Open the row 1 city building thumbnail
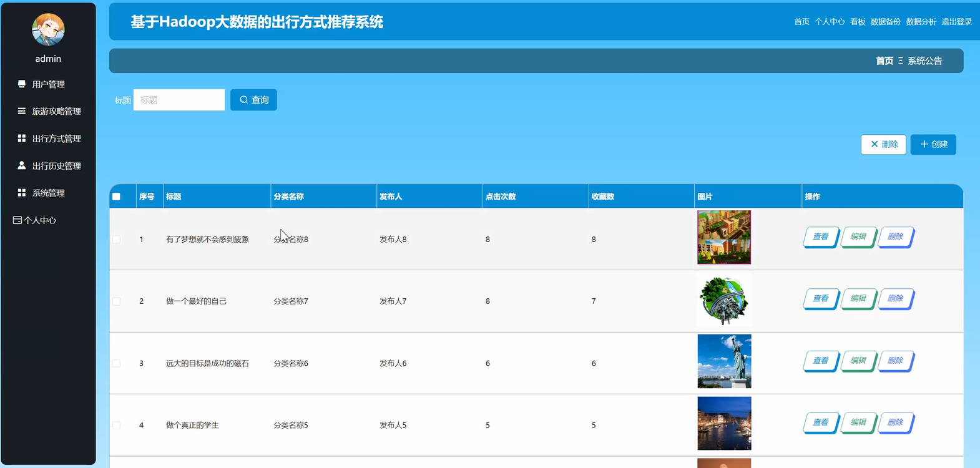This screenshot has width=980, height=468. [x=724, y=237]
